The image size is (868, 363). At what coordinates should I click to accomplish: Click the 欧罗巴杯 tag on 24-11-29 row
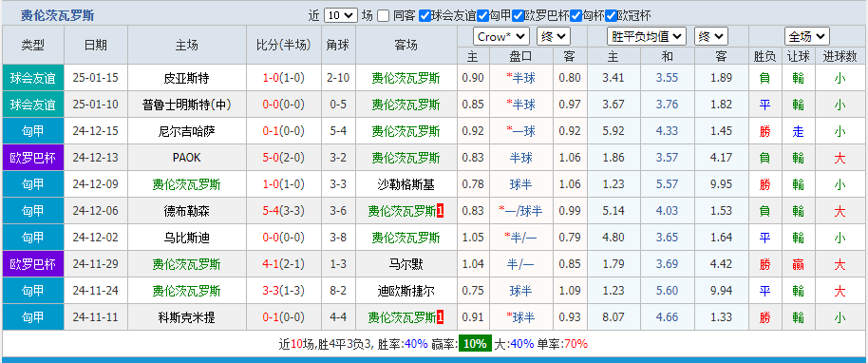tap(33, 264)
